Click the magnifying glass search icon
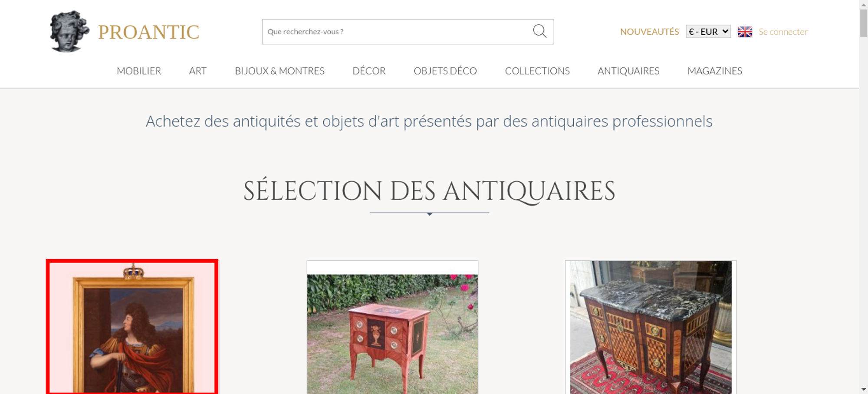 539,31
